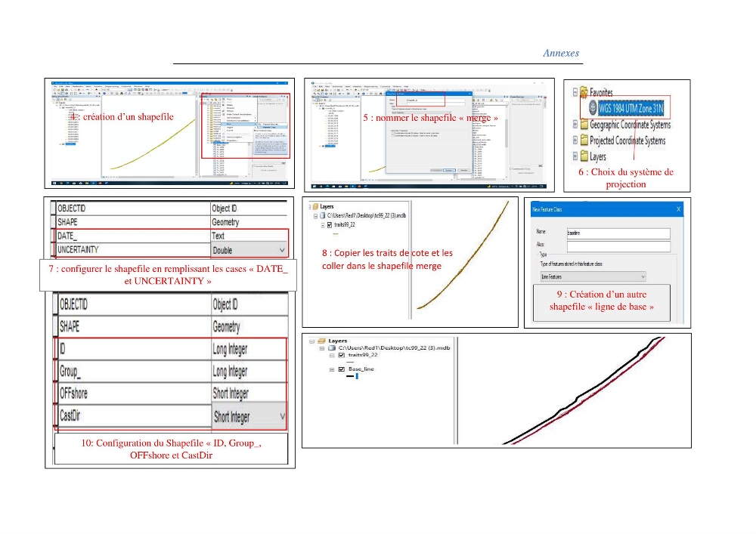Screen dimensions: 756x534
Task: Collapse the Layers root in the panel listing Base_line
Action: 311,341
